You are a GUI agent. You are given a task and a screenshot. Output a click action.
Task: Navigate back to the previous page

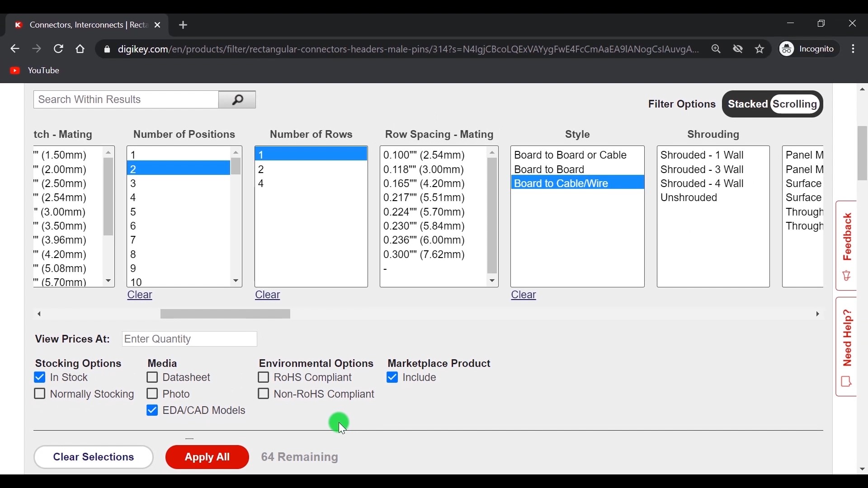(15, 49)
